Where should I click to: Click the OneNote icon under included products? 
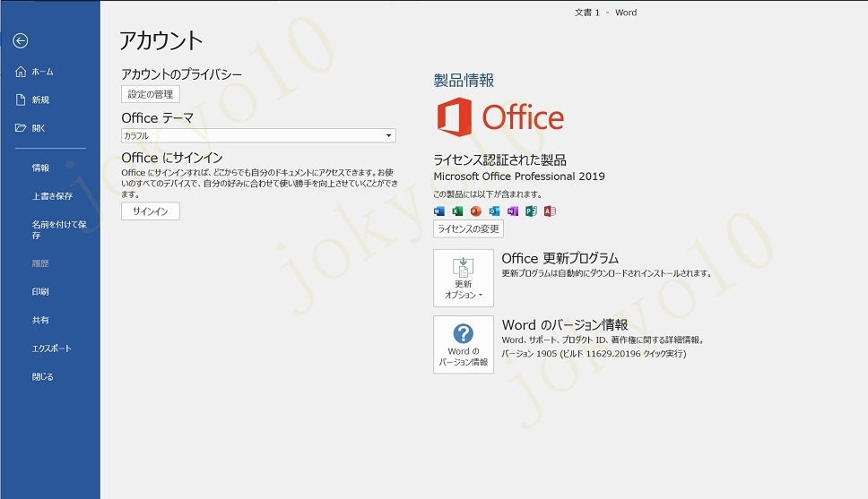513,211
